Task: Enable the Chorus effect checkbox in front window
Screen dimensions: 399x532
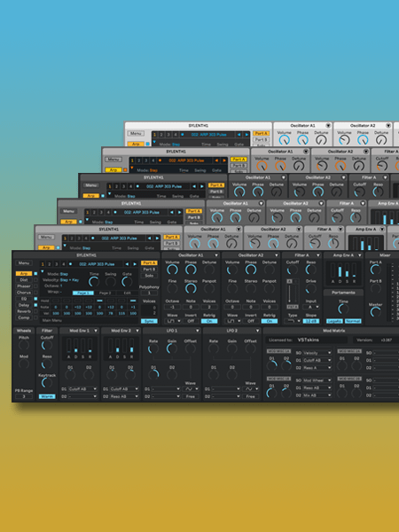Action: coord(35,293)
